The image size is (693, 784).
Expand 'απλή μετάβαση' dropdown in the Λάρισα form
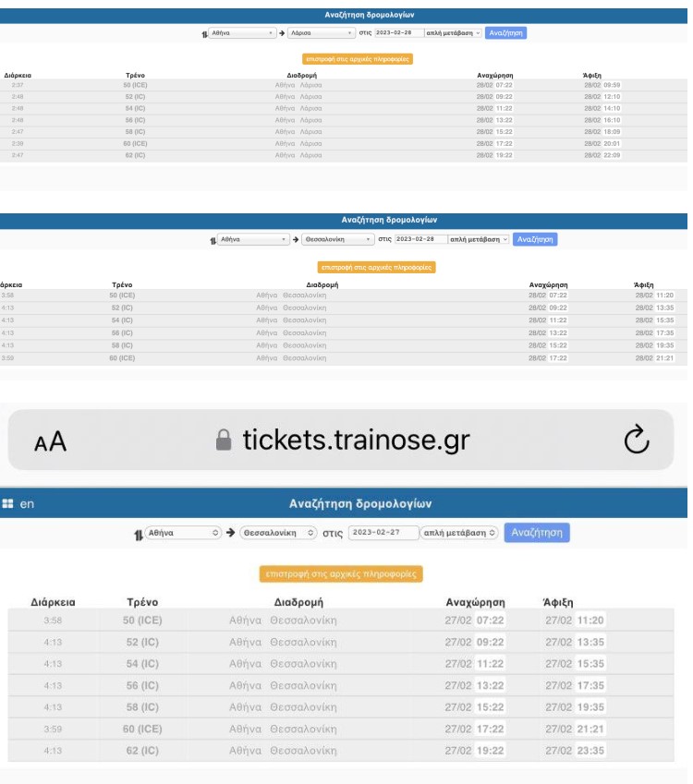click(453, 32)
